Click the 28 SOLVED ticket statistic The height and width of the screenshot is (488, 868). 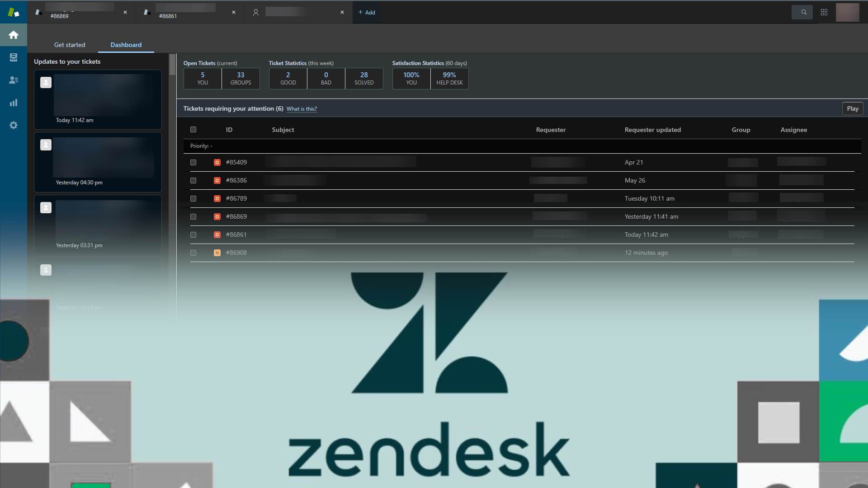[364, 79]
